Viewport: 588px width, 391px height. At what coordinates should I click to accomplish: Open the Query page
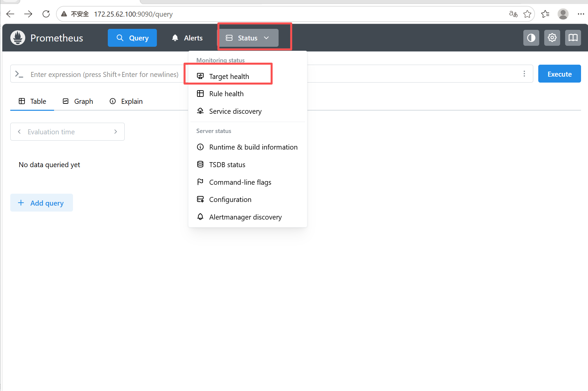(x=132, y=38)
